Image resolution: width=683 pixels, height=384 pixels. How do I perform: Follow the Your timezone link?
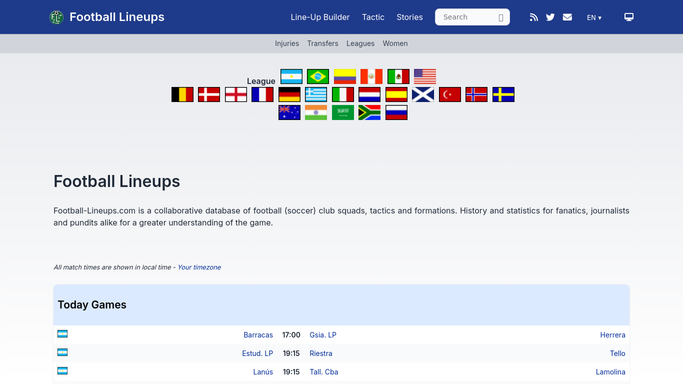[x=199, y=267]
